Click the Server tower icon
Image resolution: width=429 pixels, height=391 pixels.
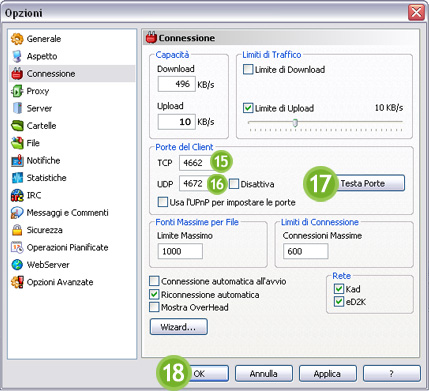click(17, 108)
